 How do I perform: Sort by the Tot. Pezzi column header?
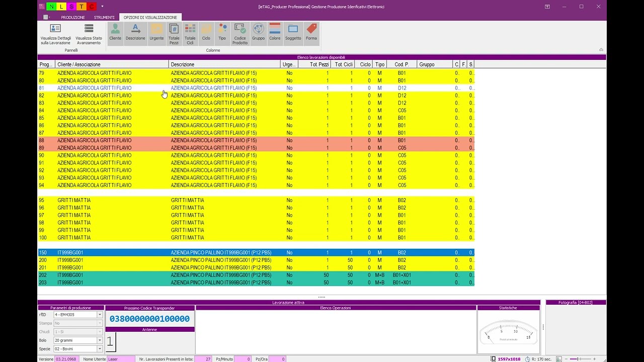[314, 64]
